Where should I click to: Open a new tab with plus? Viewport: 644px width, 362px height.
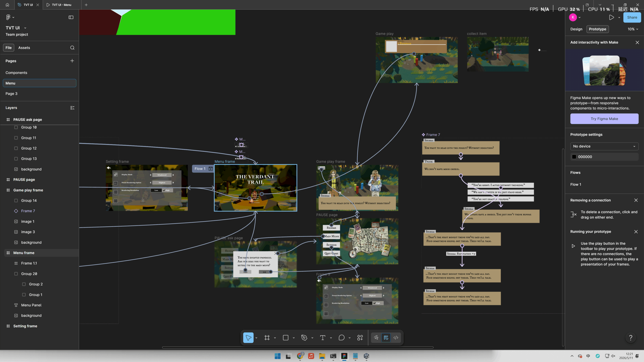[86, 5]
